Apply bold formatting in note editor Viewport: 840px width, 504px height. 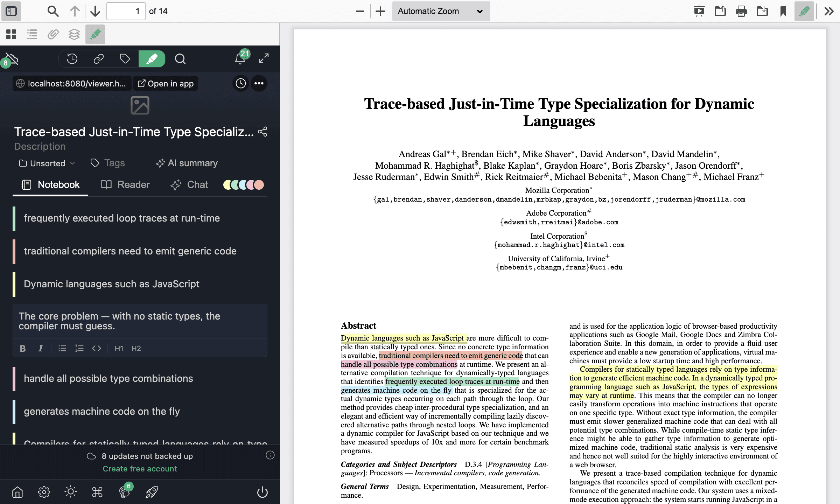point(23,348)
